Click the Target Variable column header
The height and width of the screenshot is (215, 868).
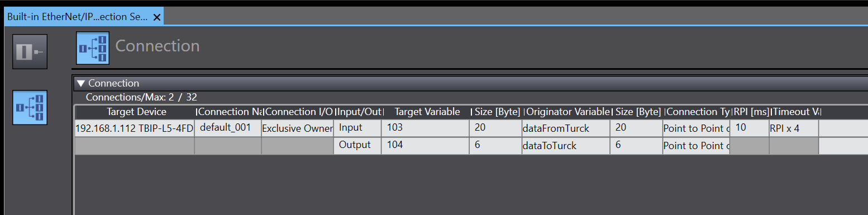point(427,112)
